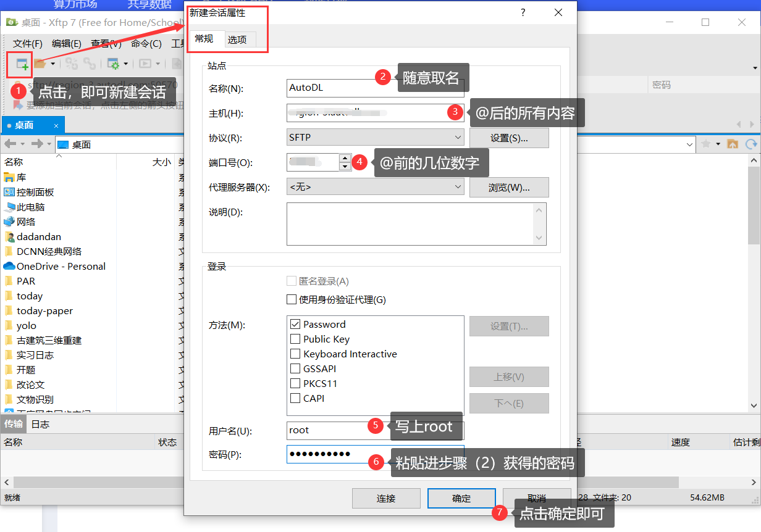
Task: Check the CAPI method
Action: coord(295,398)
